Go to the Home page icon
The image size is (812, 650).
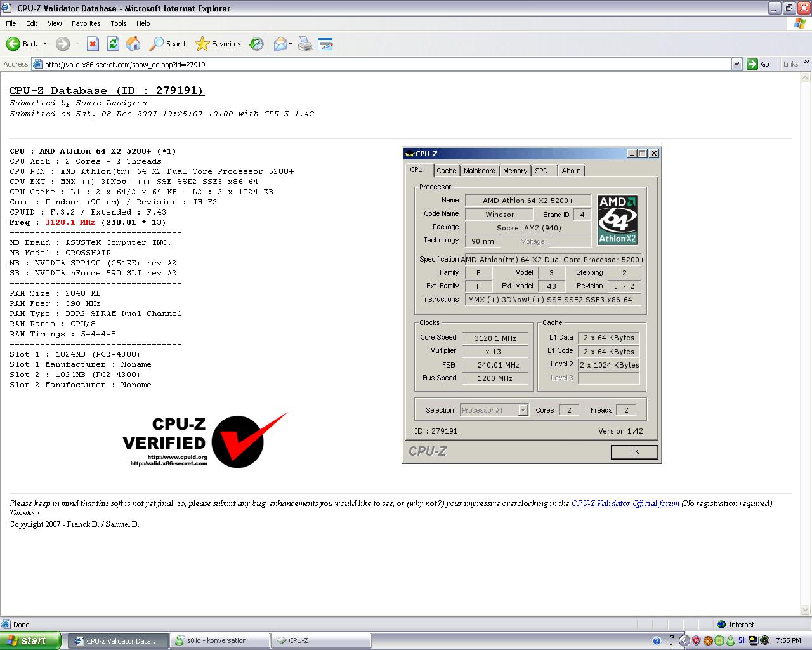click(133, 44)
